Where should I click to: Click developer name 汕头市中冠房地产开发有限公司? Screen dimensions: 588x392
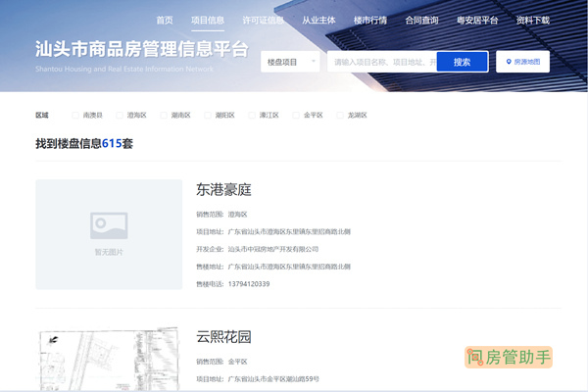click(x=273, y=249)
